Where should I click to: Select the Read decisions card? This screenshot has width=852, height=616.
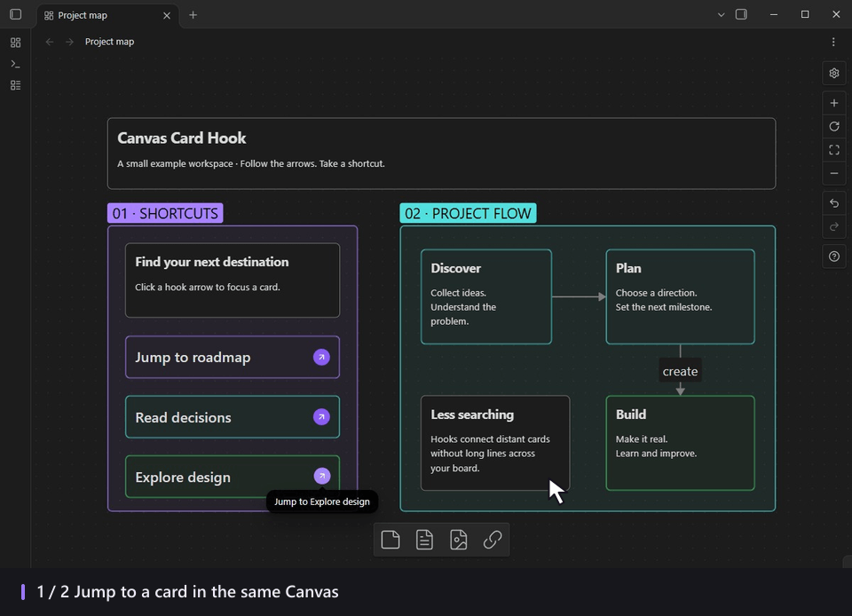click(x=233, y=416)
